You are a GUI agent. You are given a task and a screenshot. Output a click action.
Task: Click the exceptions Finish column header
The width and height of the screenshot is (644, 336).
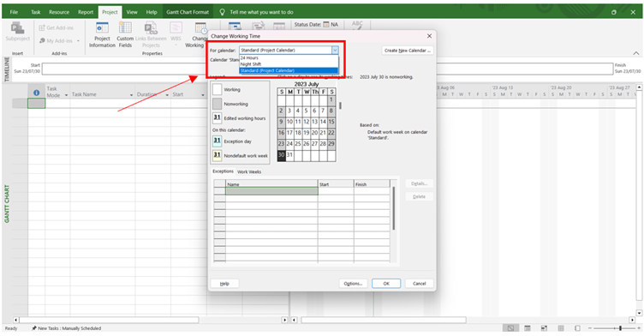372,183
